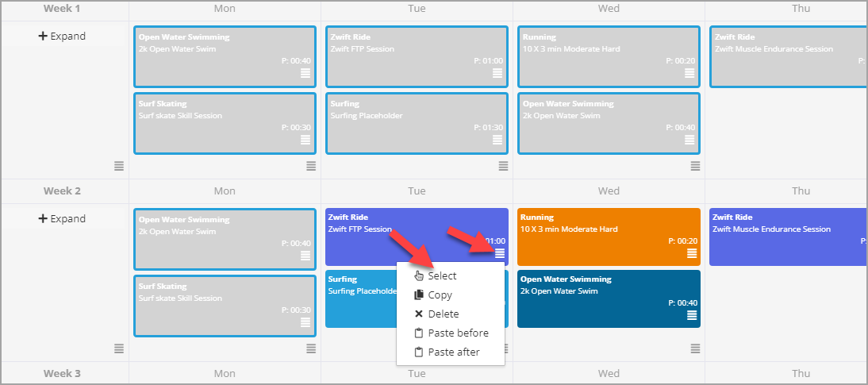Open menu icon on Week 2 dark blue Open Water Swimming card

pyautogui.click(x=691, y=315)
